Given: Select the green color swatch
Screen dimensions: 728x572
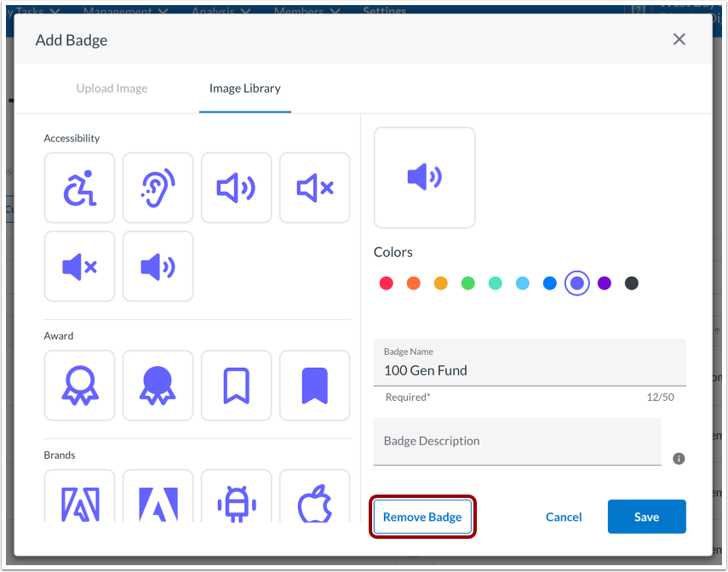Looking at the screenshot, I should click(468, 283).
